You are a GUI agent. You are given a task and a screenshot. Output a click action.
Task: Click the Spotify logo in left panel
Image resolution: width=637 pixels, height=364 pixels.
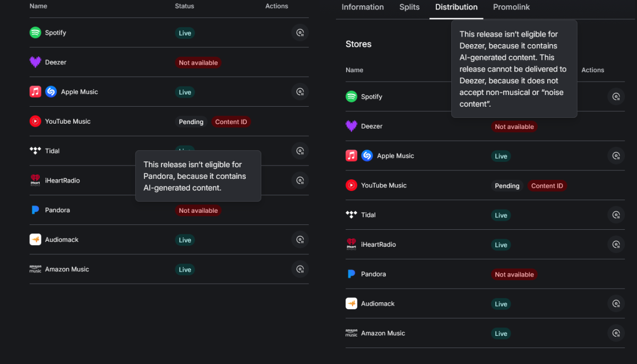(x=35, y=33)
